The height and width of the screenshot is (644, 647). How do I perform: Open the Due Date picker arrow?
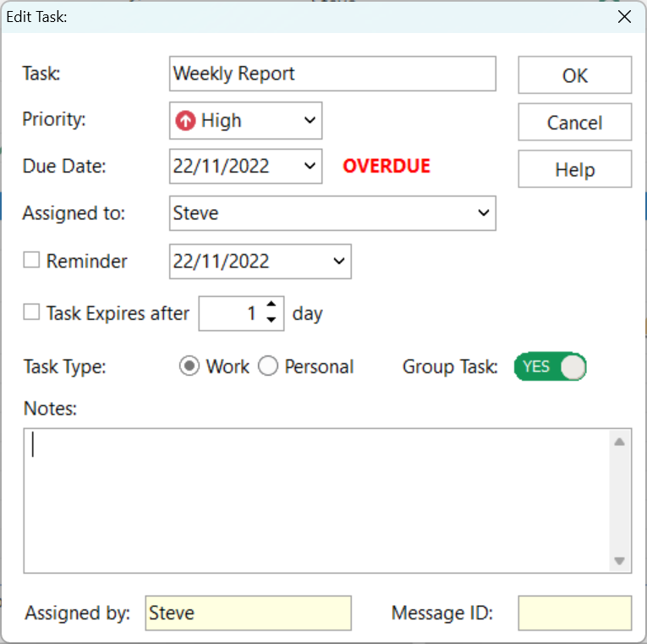click(x=310, y=166)
